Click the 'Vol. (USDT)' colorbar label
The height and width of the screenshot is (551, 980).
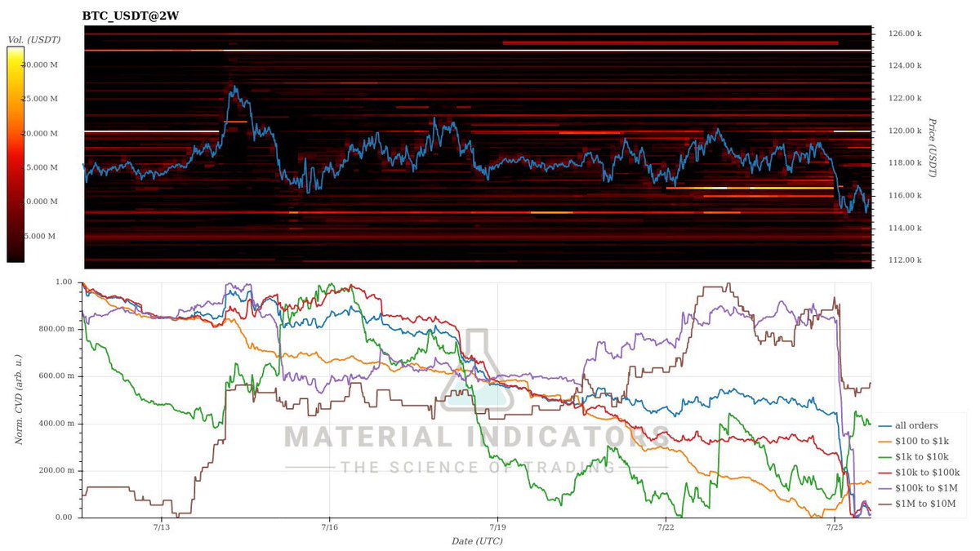click(x=33, y=39)
